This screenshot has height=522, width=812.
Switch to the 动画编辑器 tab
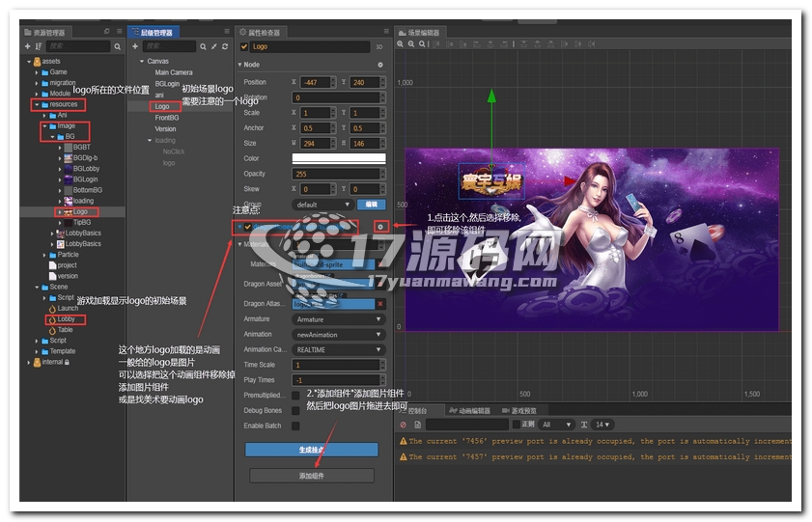tap(469, 411)
